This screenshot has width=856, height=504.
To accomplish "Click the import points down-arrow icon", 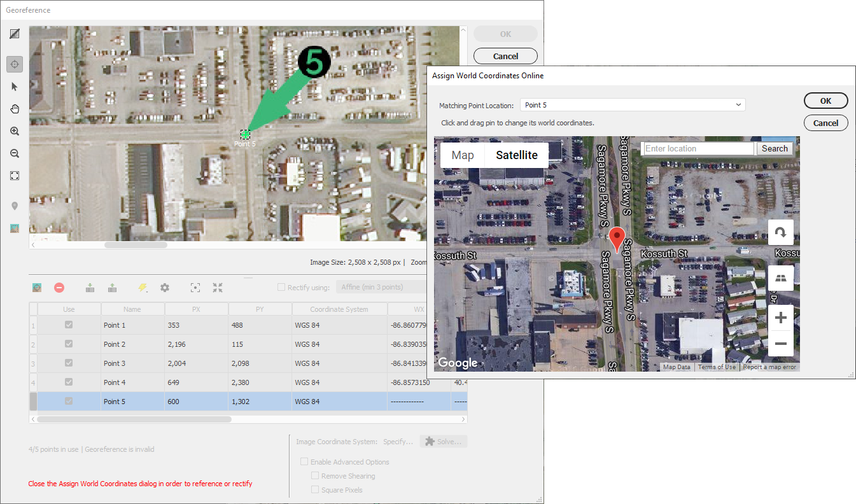I will [90, 288].
